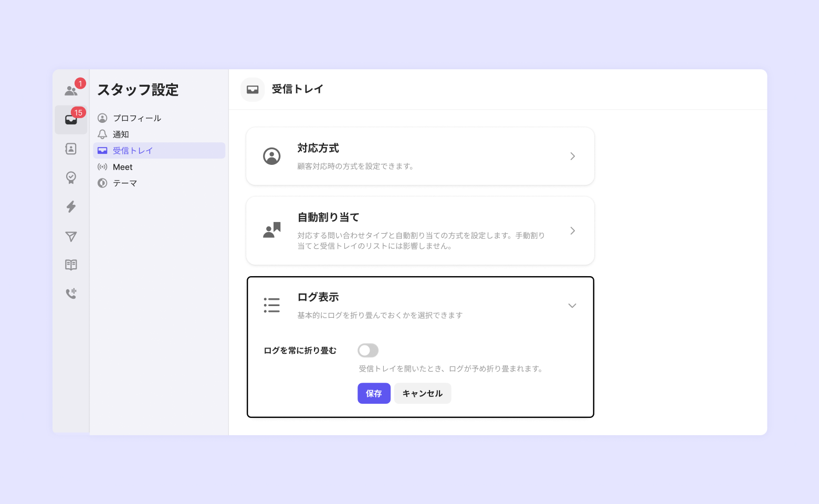
Task: Expand the 対応方式 card chevron
Action: 572,156
